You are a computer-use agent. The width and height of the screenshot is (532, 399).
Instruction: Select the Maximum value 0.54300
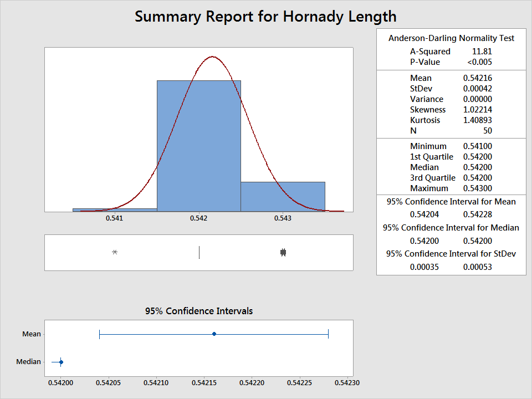pyautogui.click(x=477, y=188)
